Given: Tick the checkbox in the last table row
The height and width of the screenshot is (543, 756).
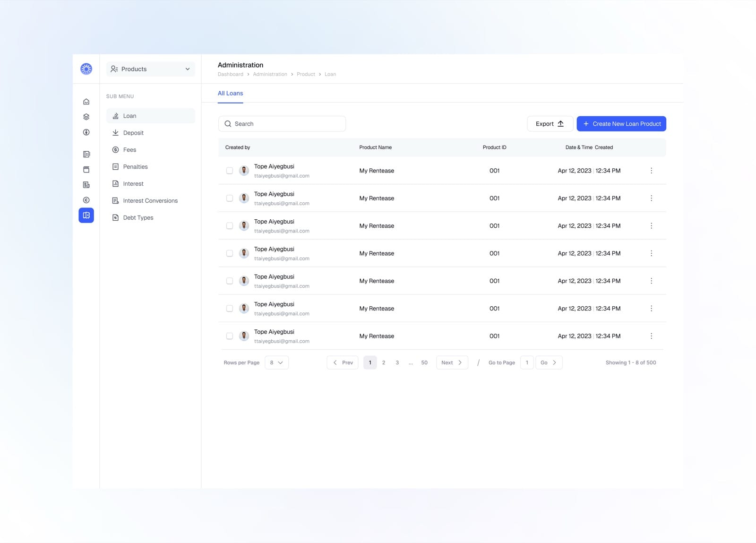Looking at the screenshot, I should 230,336.
